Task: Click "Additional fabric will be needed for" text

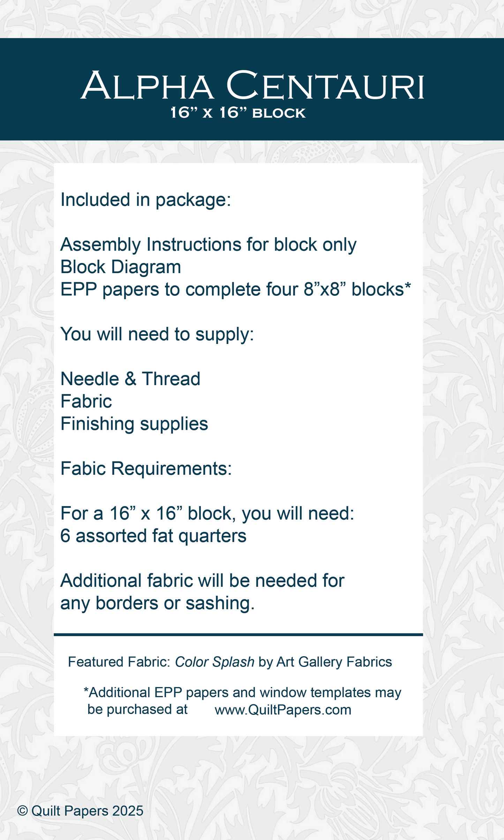Action: click(x=202, y=581)
